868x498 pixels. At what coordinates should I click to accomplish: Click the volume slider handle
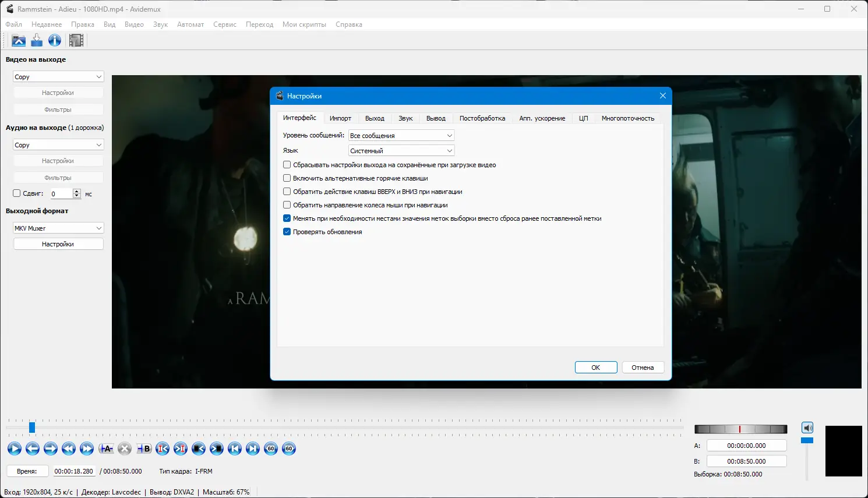point(807,440)
